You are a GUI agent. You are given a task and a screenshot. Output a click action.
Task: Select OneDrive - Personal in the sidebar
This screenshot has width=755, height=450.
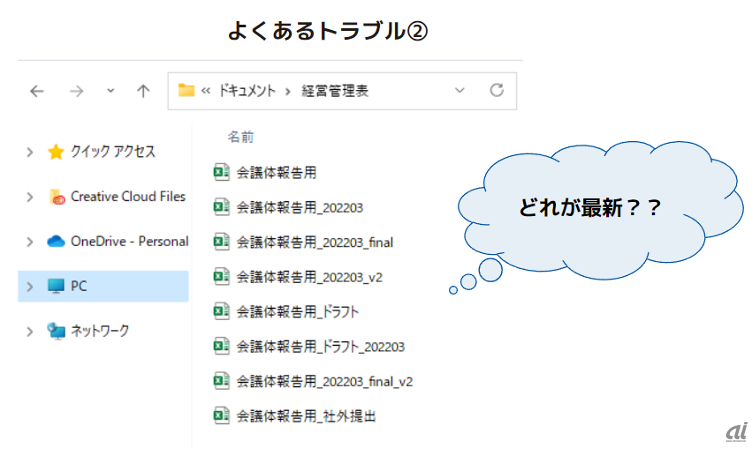coord(130,241)
